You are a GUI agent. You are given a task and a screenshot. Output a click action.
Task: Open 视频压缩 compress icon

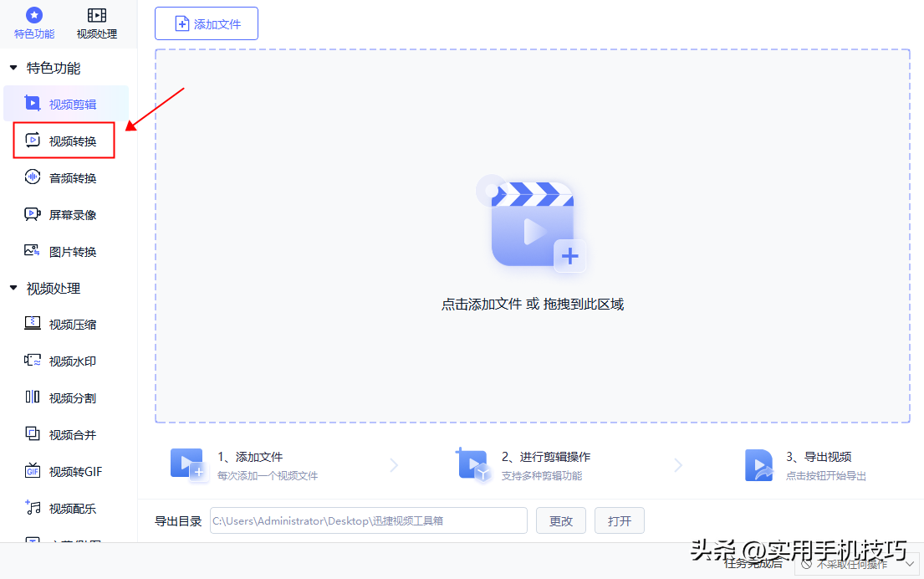click(33, 323)
